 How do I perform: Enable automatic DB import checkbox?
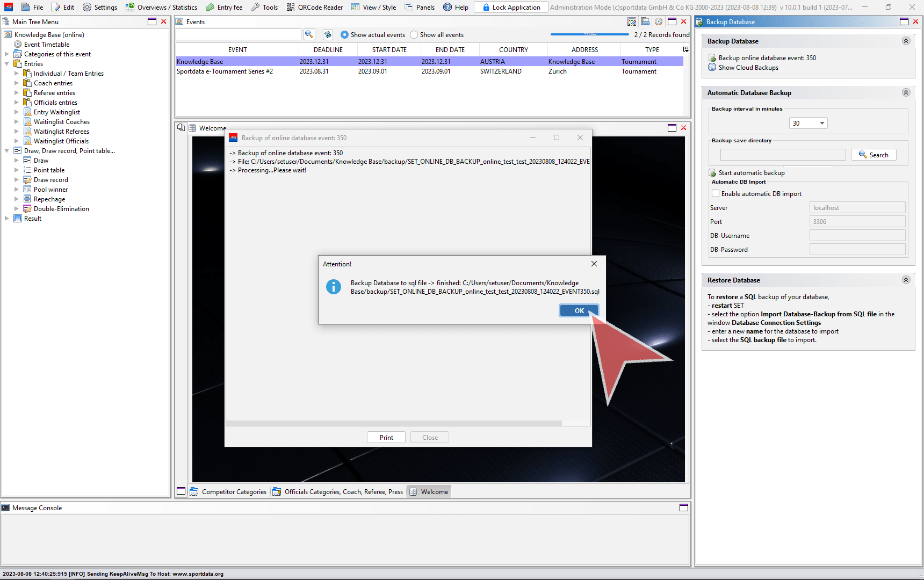716,194
